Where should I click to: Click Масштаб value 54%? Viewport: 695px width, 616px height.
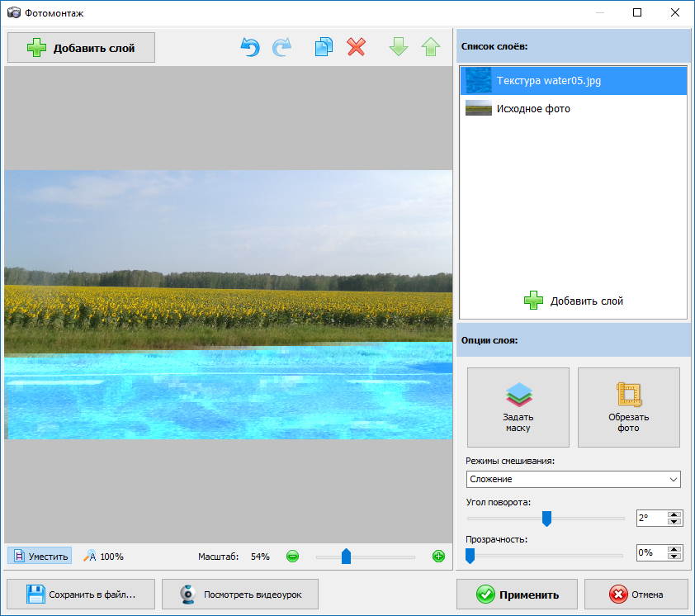260,557
